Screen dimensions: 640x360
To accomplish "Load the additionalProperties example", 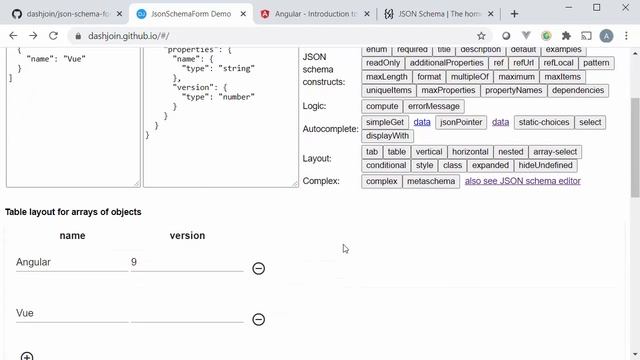I will click(447, 63).
